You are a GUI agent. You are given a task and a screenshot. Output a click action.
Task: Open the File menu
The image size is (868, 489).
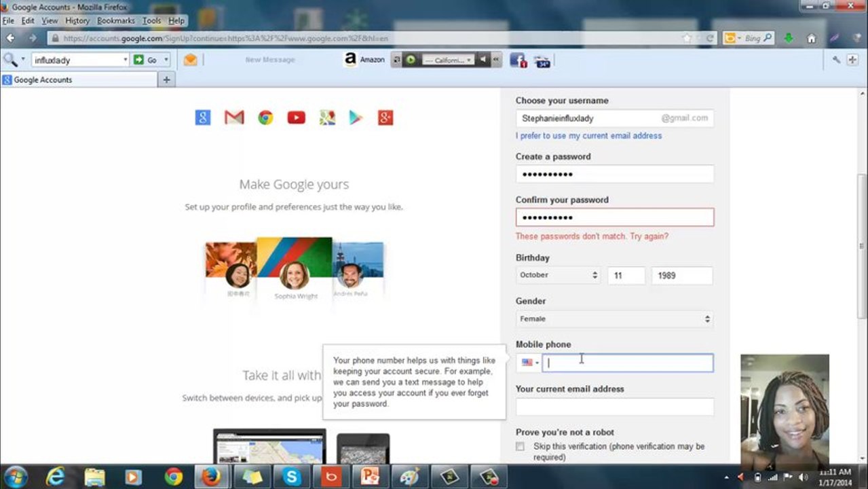(x=8, y=20)
